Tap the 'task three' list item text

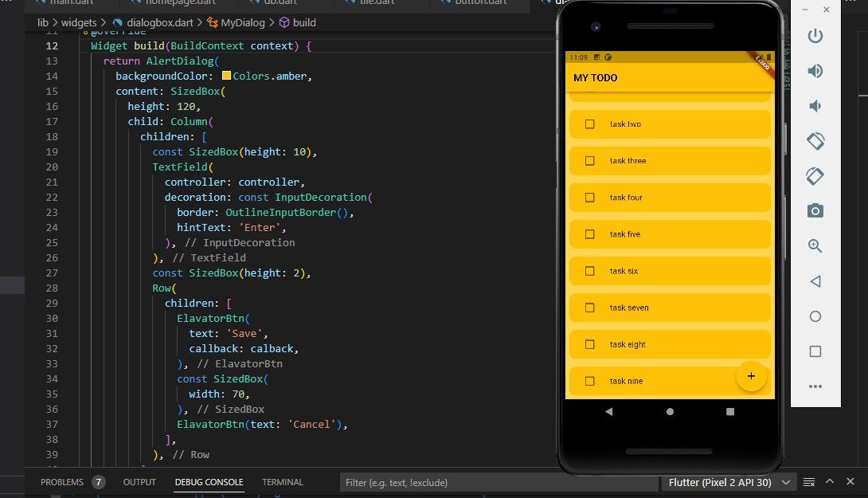pos(628,161)
